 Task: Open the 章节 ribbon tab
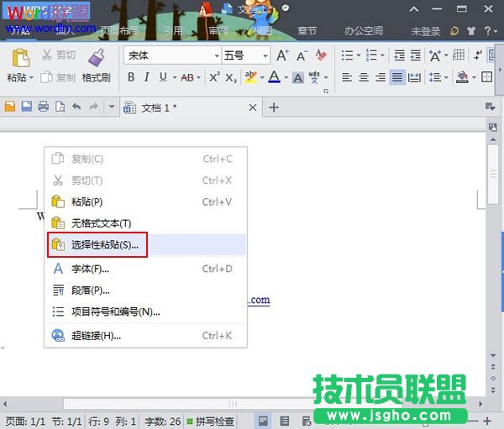[x=307, y=31]
